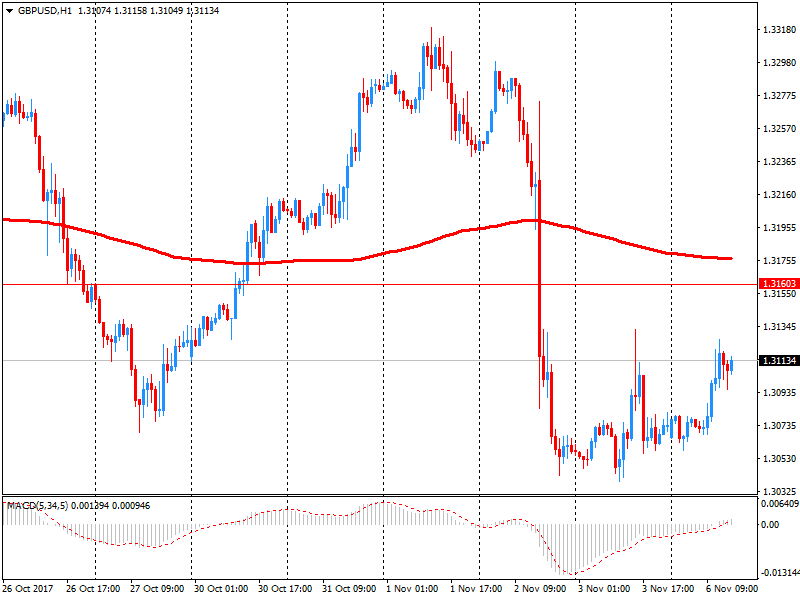Click the 1.32980 price scale value
Viewport: 800px width, 600px height.
[x=779, y=62]
